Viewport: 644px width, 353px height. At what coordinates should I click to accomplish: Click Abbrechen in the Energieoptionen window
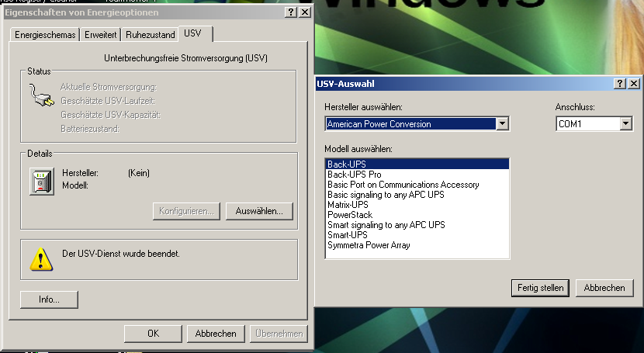click(216, 334)
